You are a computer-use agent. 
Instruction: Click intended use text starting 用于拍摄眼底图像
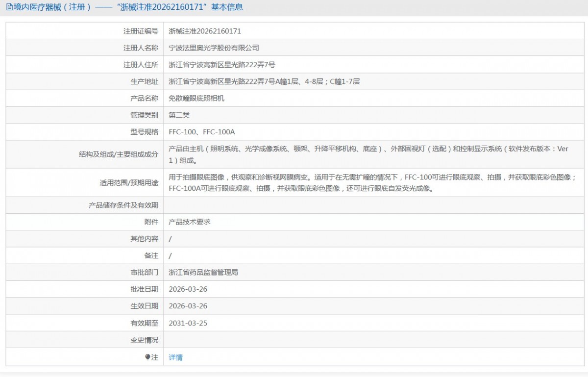point(373,182)
